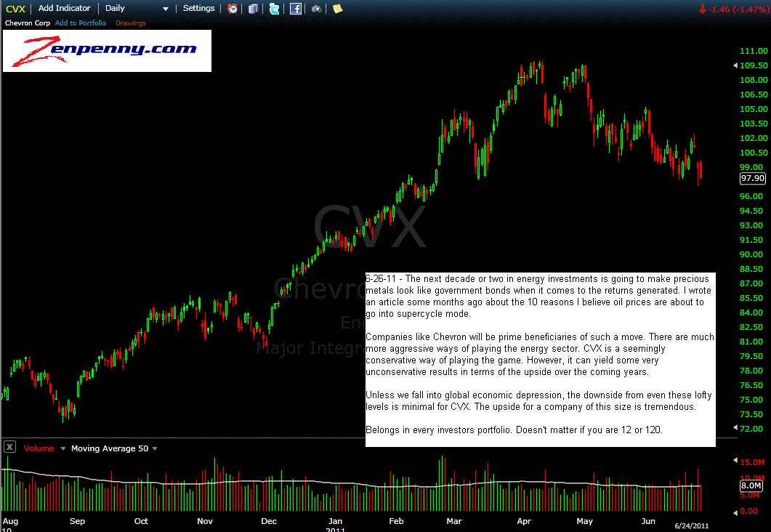Close the Volume pane with X button
The width and height of the screenshot is (771, 532).
[x=10, y=447]
